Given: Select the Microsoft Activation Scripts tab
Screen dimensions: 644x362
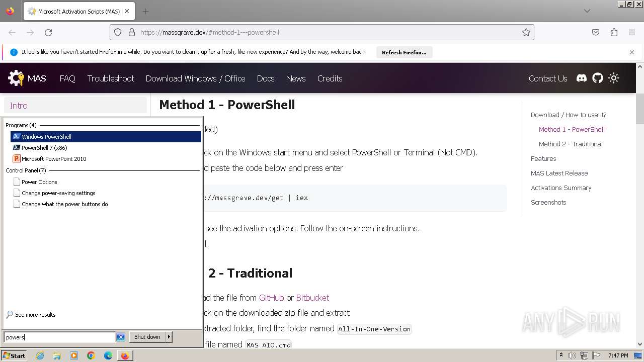Looking at the screenshot, I should coord(78,11).
